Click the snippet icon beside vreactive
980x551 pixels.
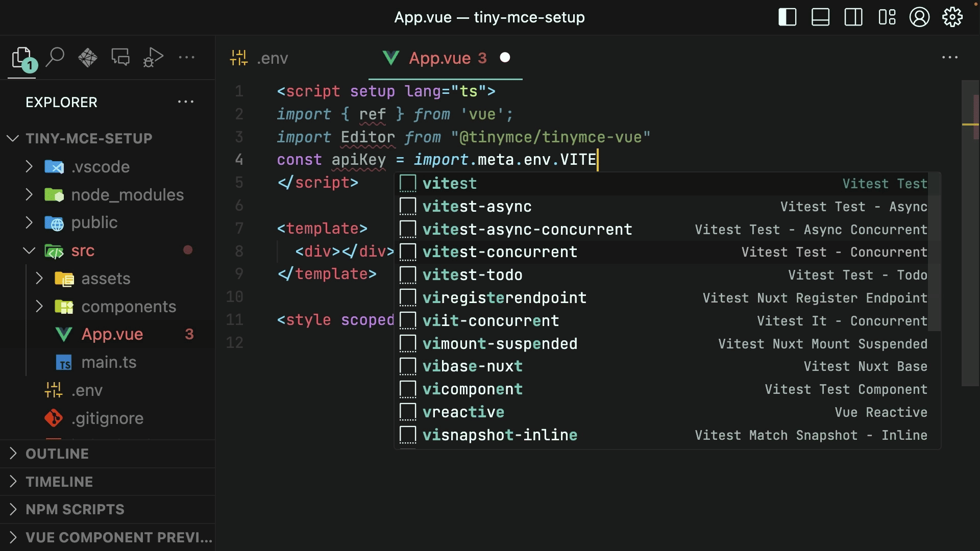(408, 412)
